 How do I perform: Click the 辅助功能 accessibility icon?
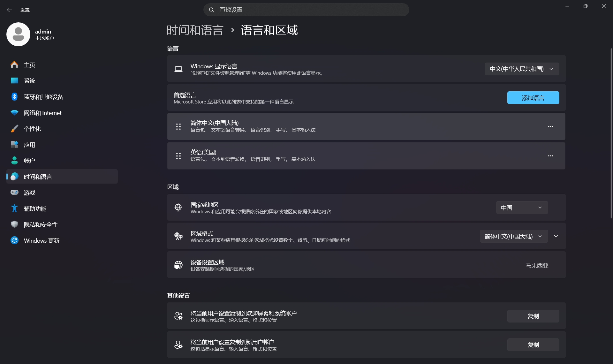point(14,209)
